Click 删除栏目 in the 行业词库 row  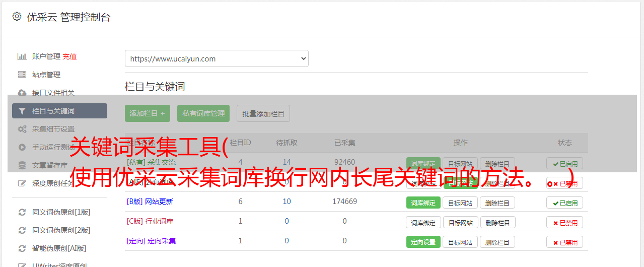[497, 222]
